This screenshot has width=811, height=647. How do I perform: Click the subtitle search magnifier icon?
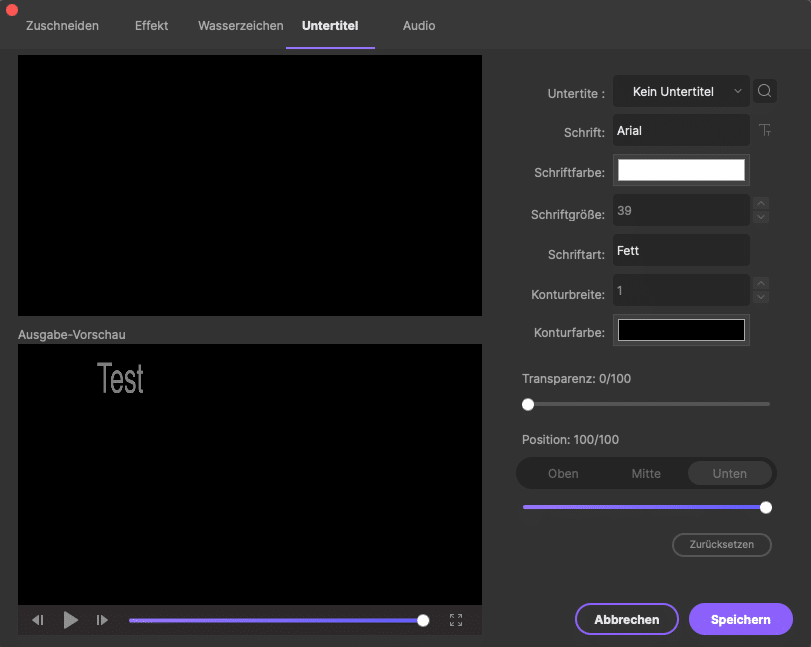[x=765, y=91]
